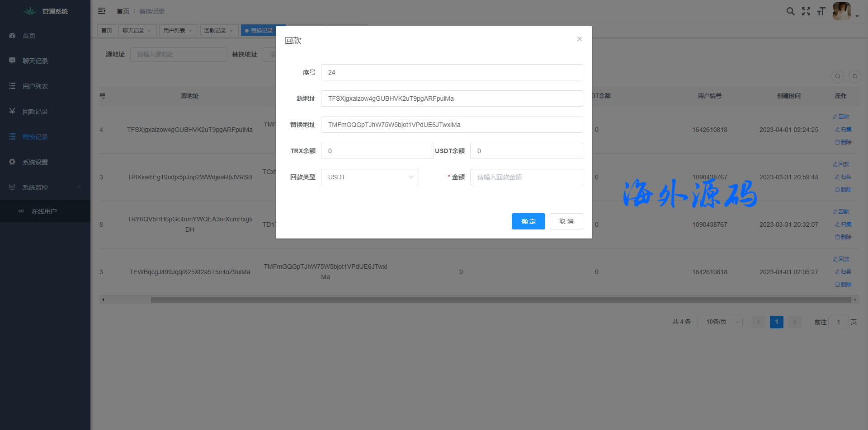Click 删除 in 2023-04-01 02:05:27 row
868x430 pixels.
pos(843,285)
